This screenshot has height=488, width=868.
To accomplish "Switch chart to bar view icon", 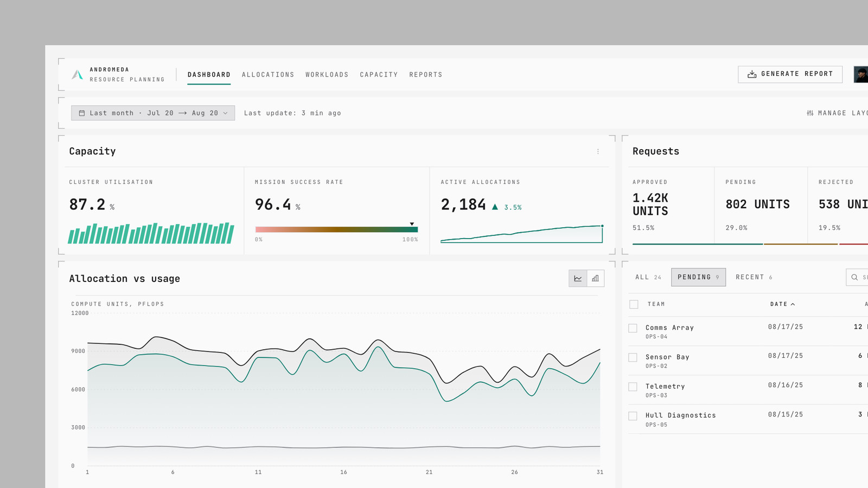I will [595, 278].
